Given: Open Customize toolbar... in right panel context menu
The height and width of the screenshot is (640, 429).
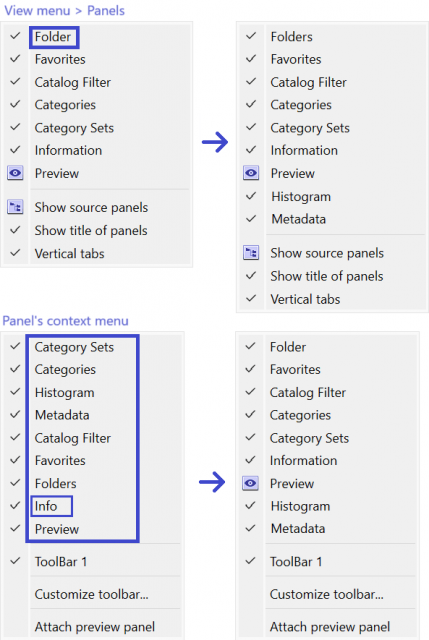Looking at the screenshot, I should (327, 594).
